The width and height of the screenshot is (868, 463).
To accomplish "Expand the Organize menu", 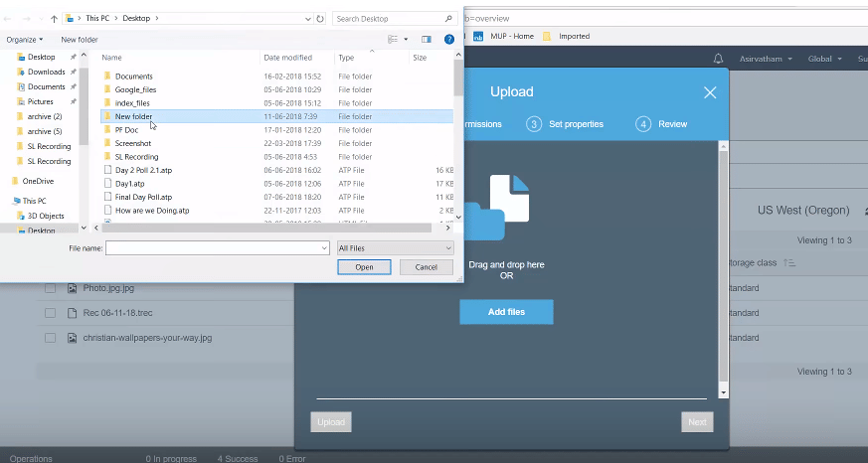I will (x=25, y=40).
